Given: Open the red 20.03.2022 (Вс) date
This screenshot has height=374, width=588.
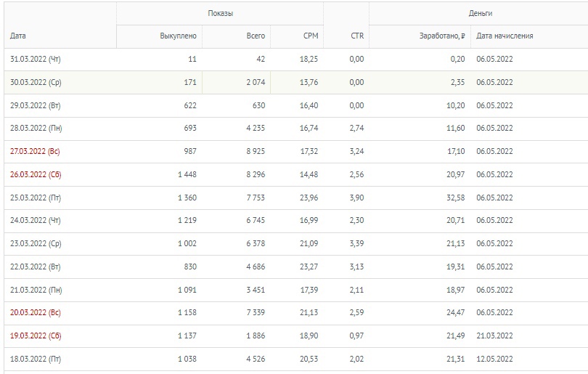Looking at the screenshot, I should point(36,312).
